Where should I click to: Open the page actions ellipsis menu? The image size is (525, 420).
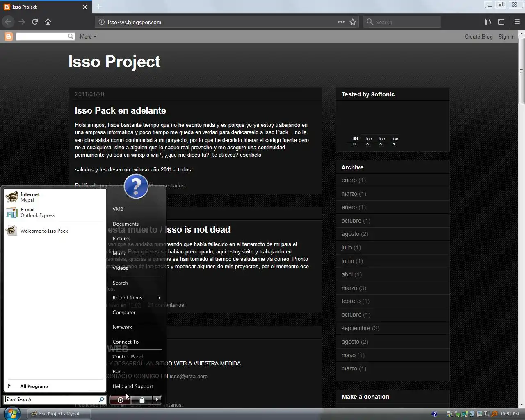[x=341, y=22]
